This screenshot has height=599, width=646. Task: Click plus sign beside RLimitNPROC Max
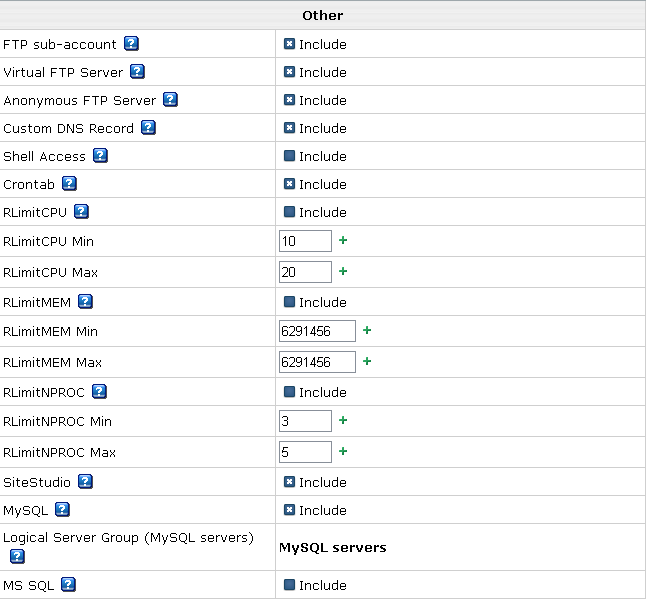click(x=343, y=451)
